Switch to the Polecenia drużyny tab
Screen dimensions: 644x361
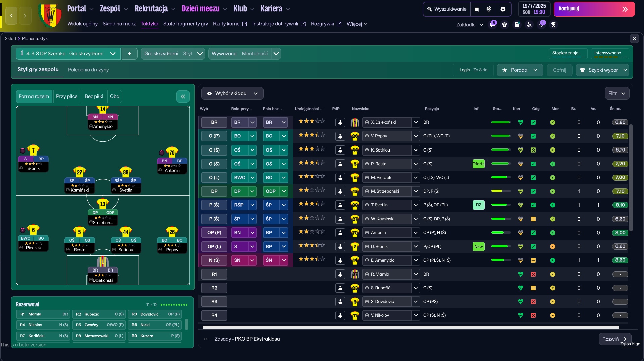(88, 70)
